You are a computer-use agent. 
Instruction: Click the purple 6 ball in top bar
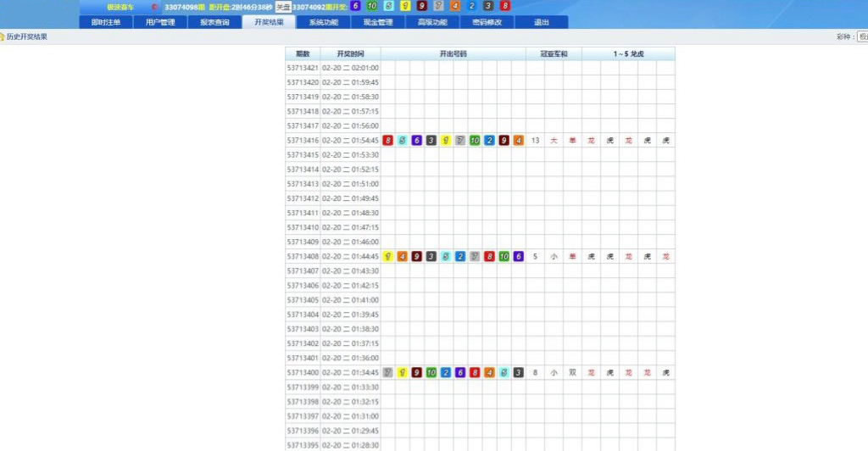coord(356,6)
